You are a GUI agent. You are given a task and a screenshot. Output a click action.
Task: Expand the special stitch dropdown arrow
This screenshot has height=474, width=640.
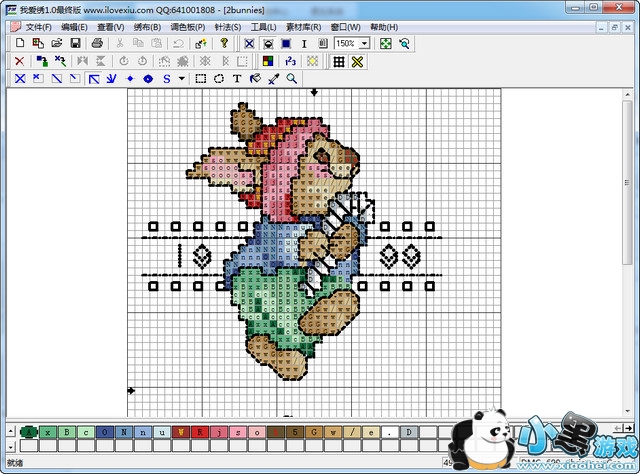pyautogui.click(x=182, y=78)
